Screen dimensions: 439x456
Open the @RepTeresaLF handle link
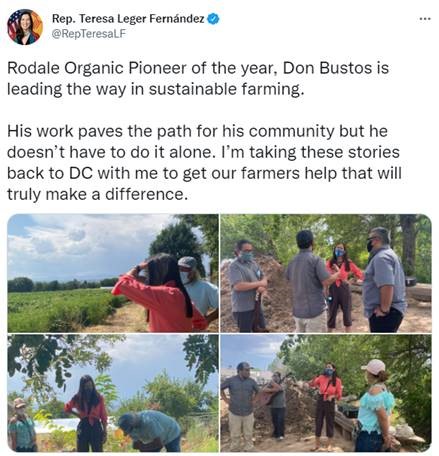click(x=89, y=34)
